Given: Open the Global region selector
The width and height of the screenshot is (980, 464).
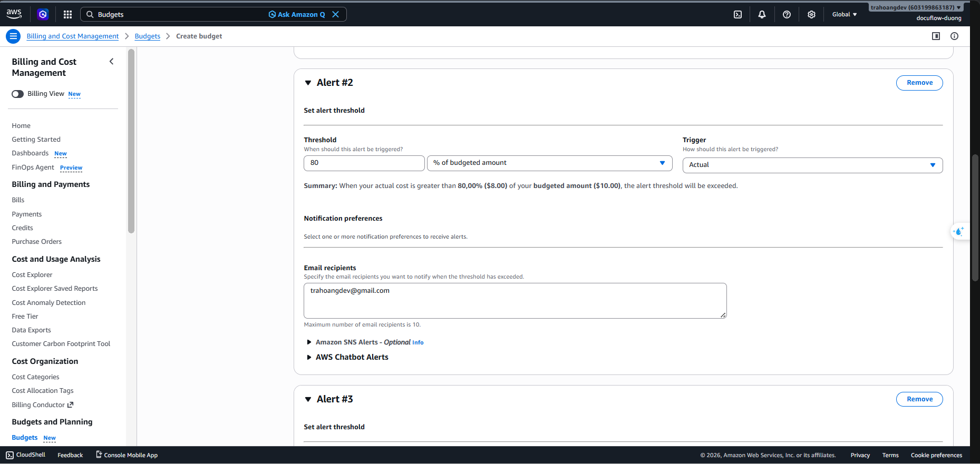Looking at the screenshot, I should click(845, 14).
